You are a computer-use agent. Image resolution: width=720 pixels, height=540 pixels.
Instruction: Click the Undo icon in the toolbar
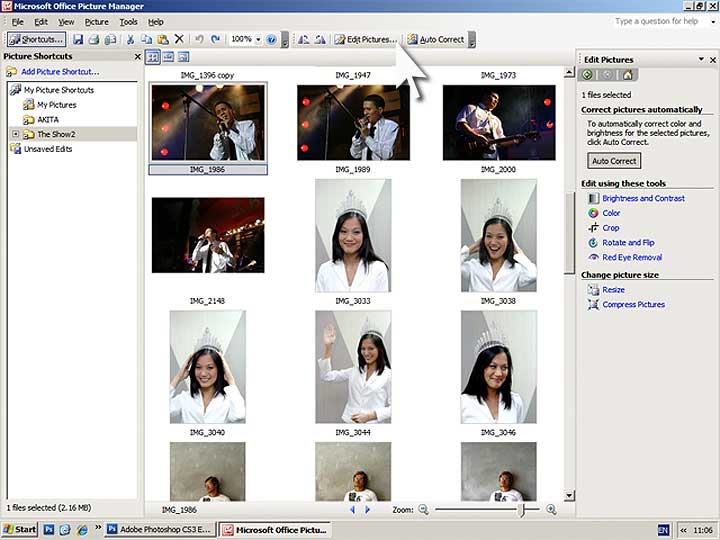coord(199,39)
